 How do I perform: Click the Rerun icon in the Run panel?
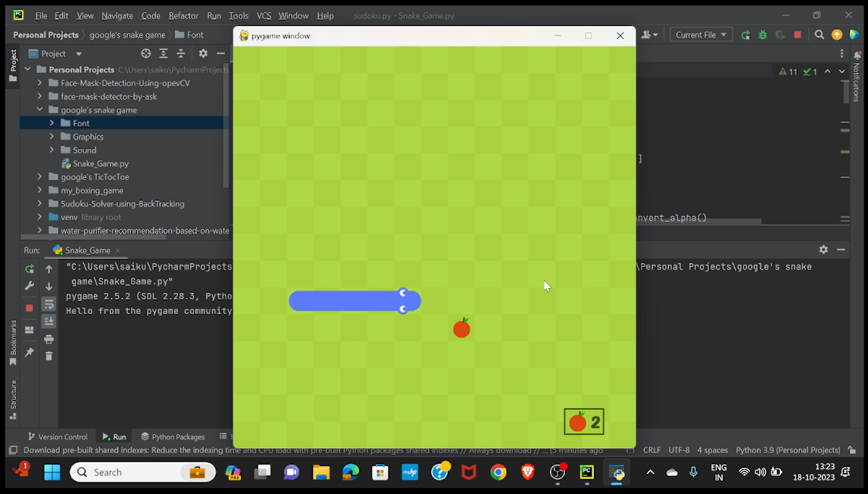click(29, 269)
